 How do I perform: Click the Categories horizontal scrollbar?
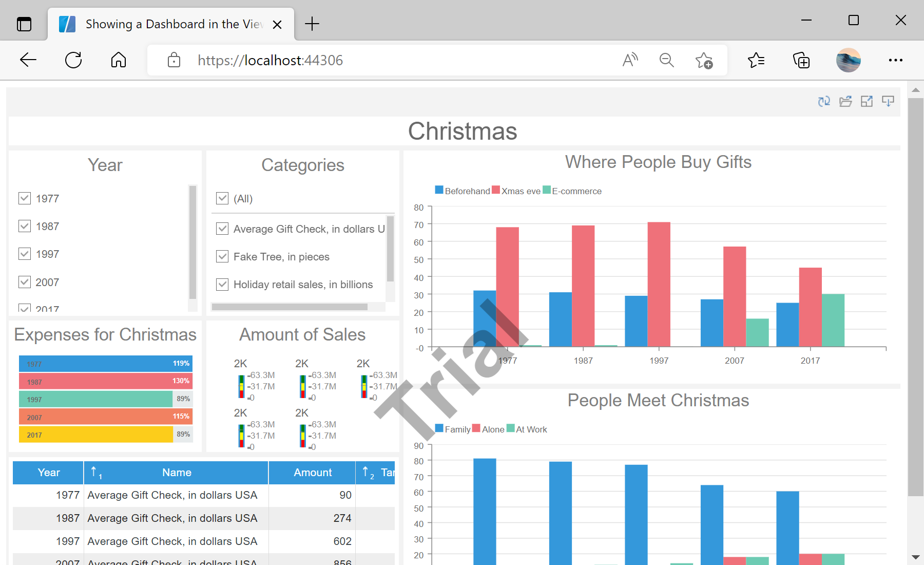pos(290,307)
